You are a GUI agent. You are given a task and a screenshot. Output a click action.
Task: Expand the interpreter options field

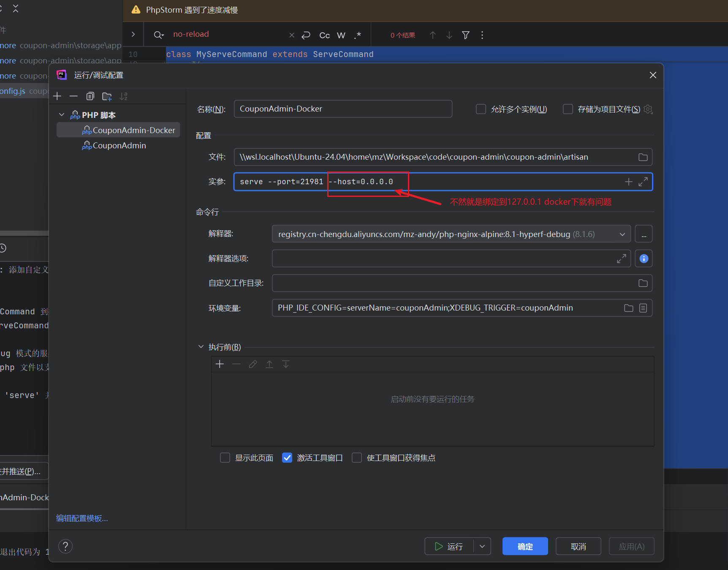(x=621, y=259)
